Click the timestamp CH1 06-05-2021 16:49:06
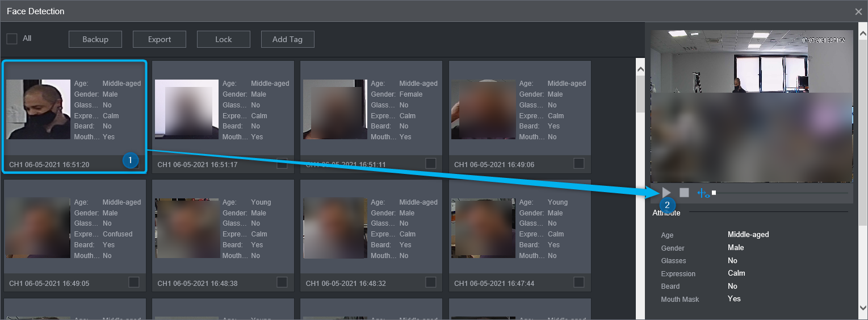 pyautogui.click(x=494, y=165)
